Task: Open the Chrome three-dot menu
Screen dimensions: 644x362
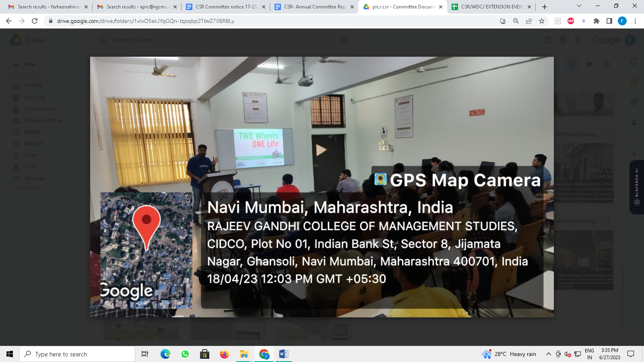Action: click(635, 21)
